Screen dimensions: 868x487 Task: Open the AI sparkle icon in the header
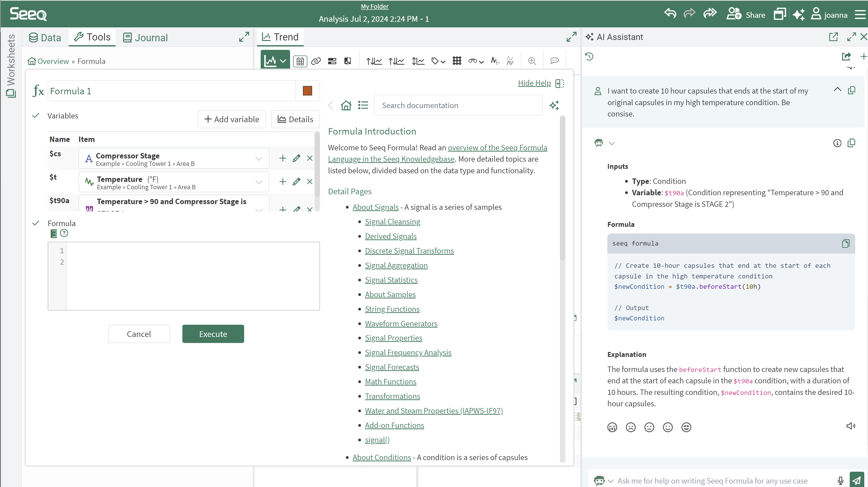click(x=799, y=15)
